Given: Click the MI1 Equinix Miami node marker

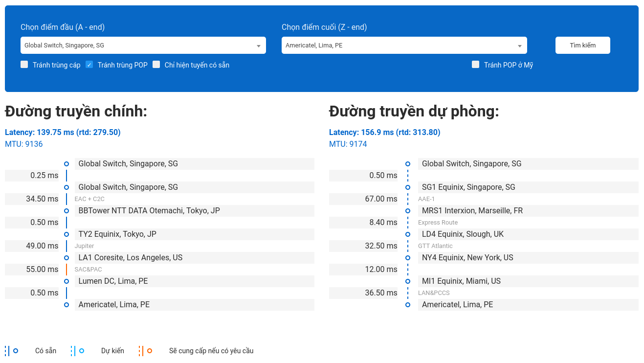Looking at the screenshot, I should click(x=408, y=281).
